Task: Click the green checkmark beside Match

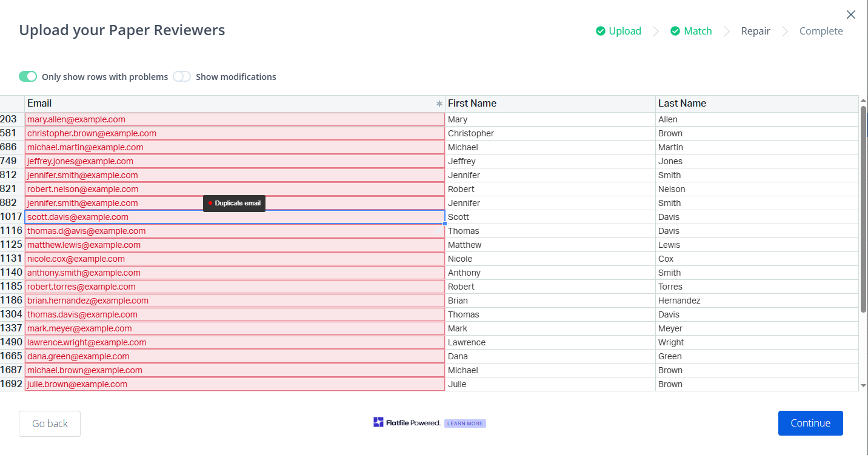Action: pos(675,31)
